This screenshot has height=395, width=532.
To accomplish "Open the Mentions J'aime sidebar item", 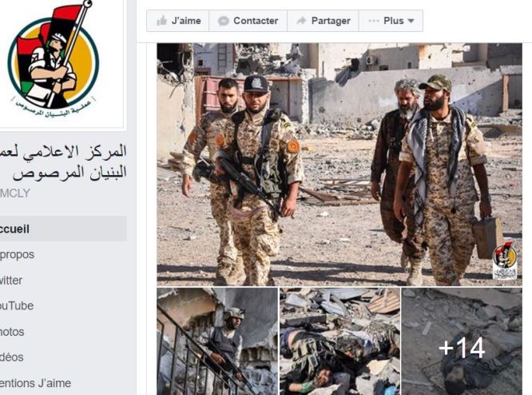I will pyautogui.click(x=35, y=383).
